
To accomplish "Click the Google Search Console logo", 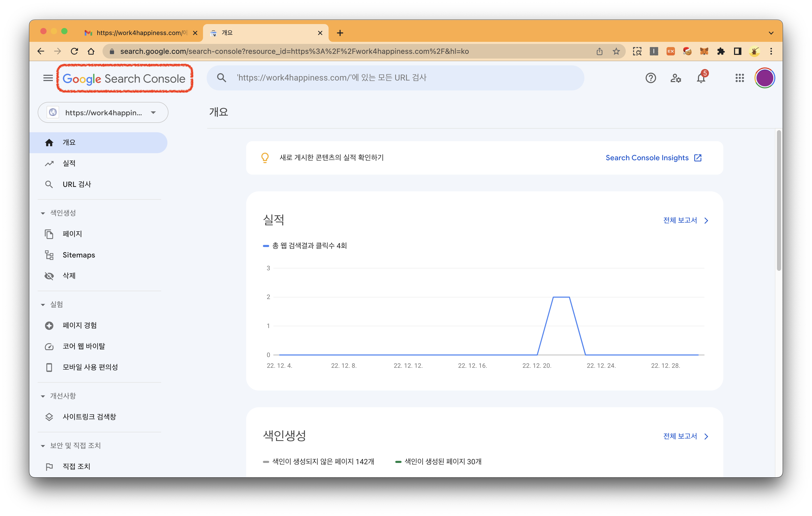I will pos(124,79).
